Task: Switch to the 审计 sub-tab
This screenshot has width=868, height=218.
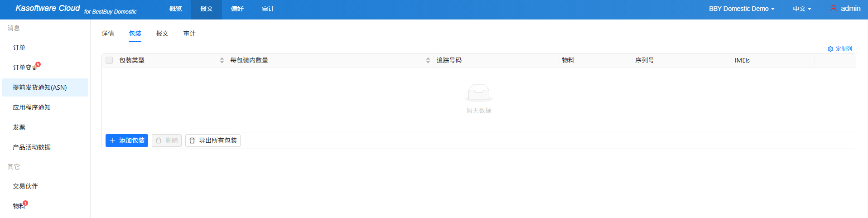Action: [189, 34]
